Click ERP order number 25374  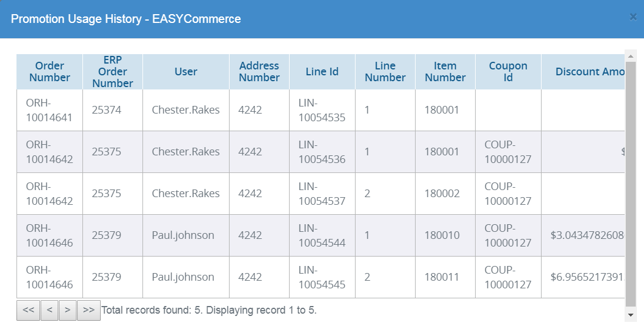coord(107,110)
